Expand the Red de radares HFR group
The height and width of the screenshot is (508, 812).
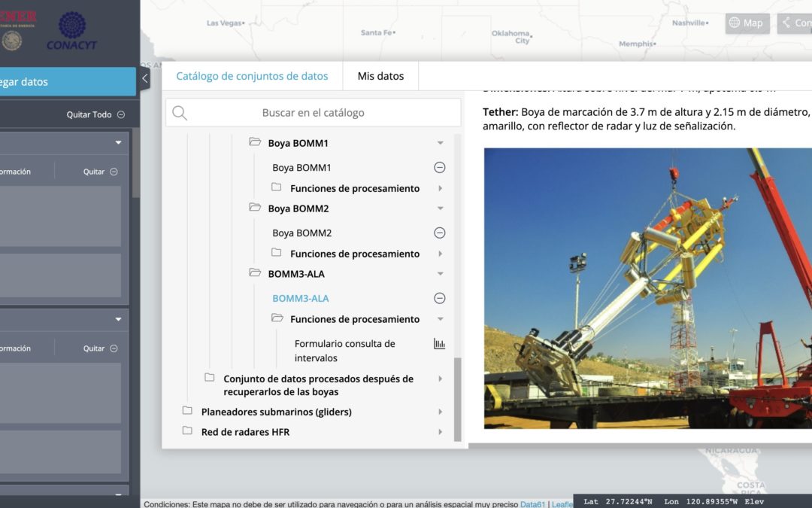440,432
